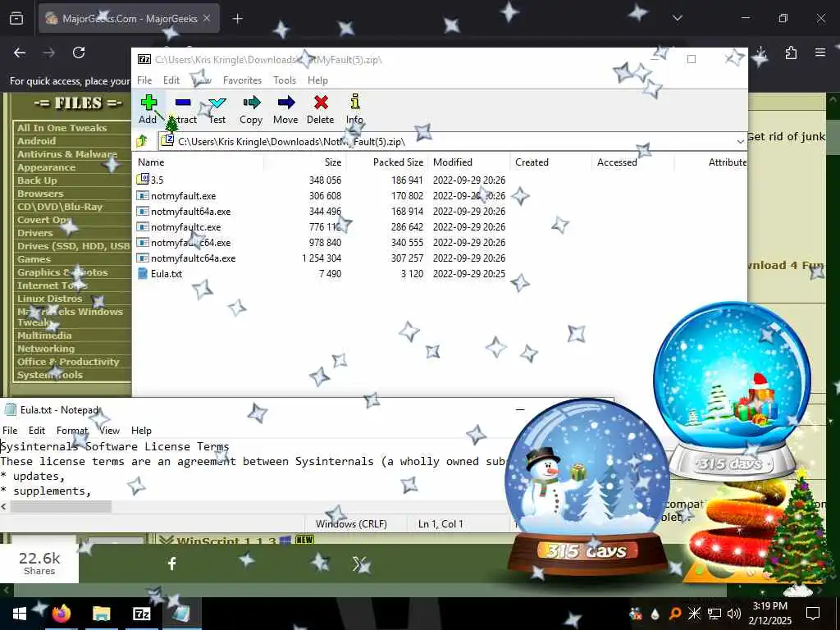Viewport: 840px width, 630px height.
Task: Open the All In One Tweaks category
Action: pyautogui.click(x=62, y=128)
